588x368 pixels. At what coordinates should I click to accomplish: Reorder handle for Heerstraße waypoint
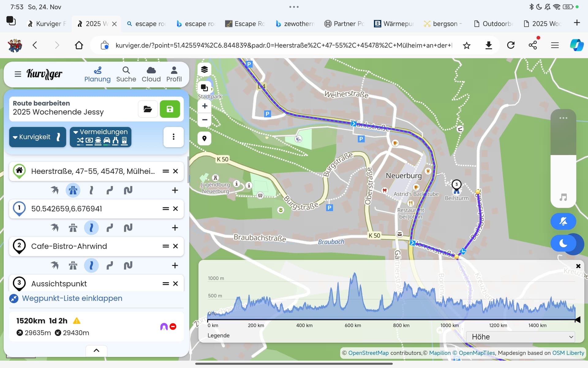166,171
